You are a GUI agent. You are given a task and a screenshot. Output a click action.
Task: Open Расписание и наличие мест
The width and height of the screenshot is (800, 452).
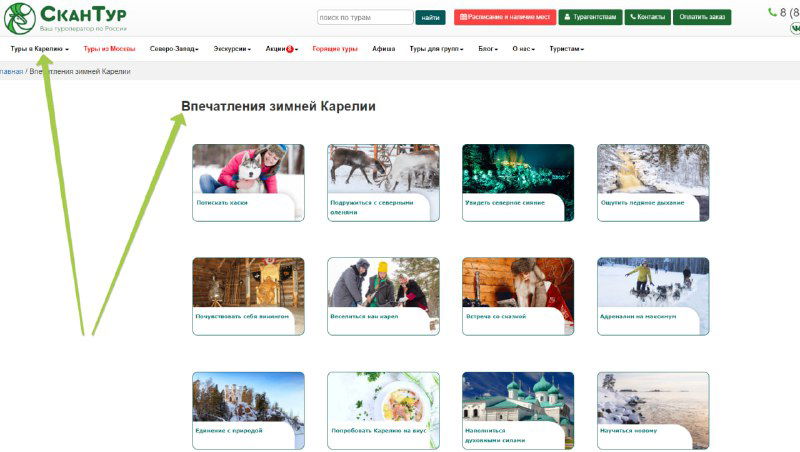coord(505,17)
